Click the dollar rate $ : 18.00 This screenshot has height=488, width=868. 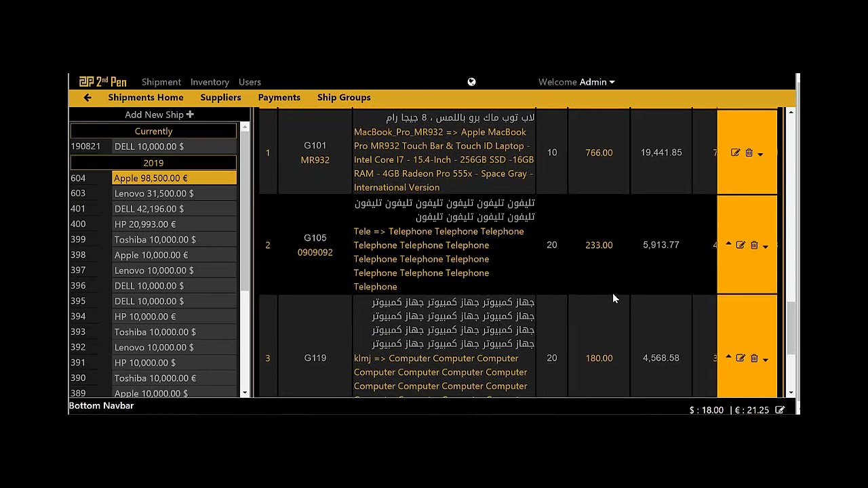tap(707, 410)
